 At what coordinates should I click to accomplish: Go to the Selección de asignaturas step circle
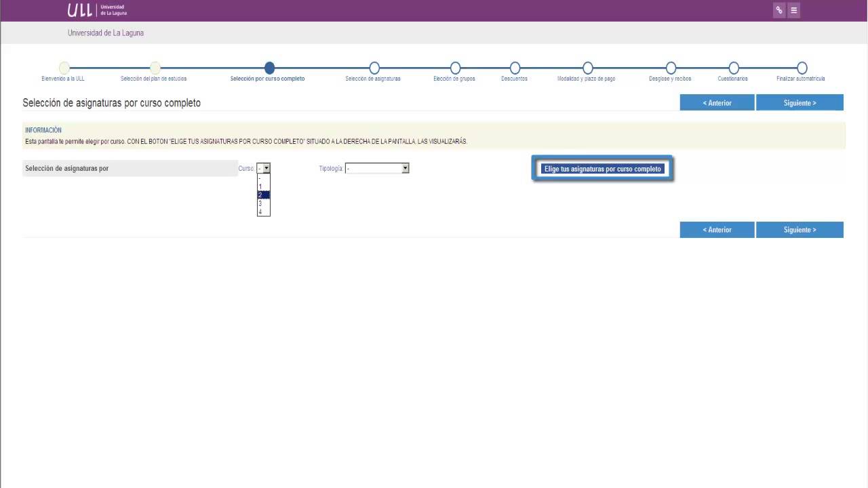[374, 67]
